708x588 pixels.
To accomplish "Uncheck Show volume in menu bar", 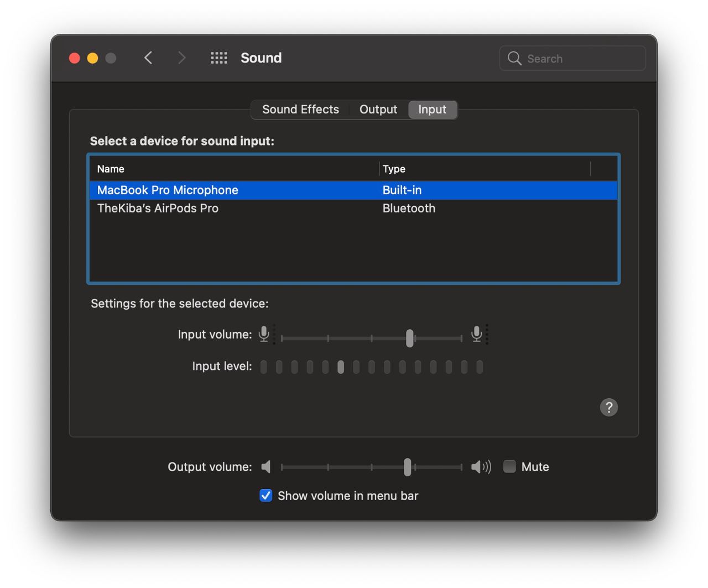I will [266, 496].
